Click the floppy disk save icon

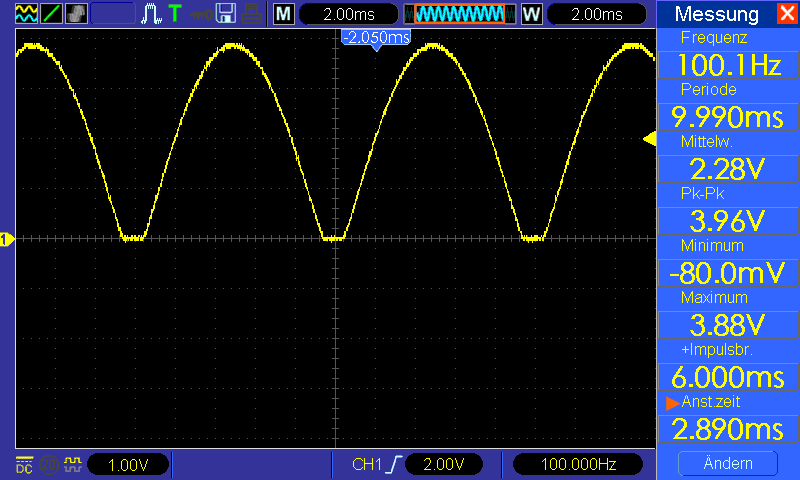point(226,13)
